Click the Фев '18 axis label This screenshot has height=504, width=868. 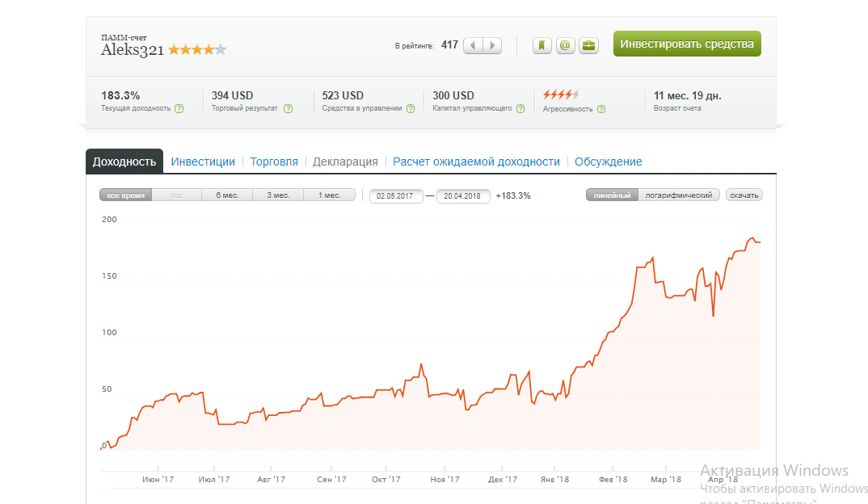[613, 479]
